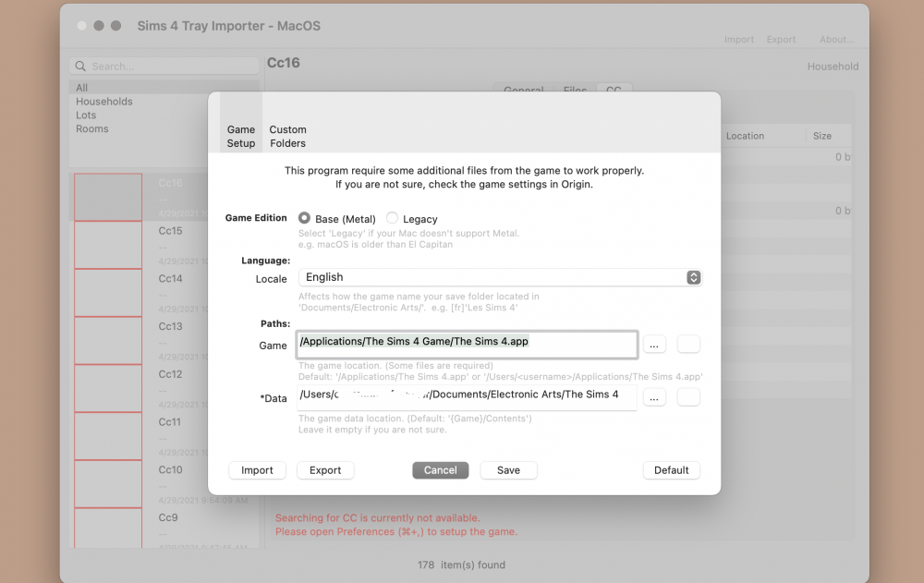This screenshot has height=583, width=924.
Task: Switch to the Custom Folders tab
Action: point(287,136)
